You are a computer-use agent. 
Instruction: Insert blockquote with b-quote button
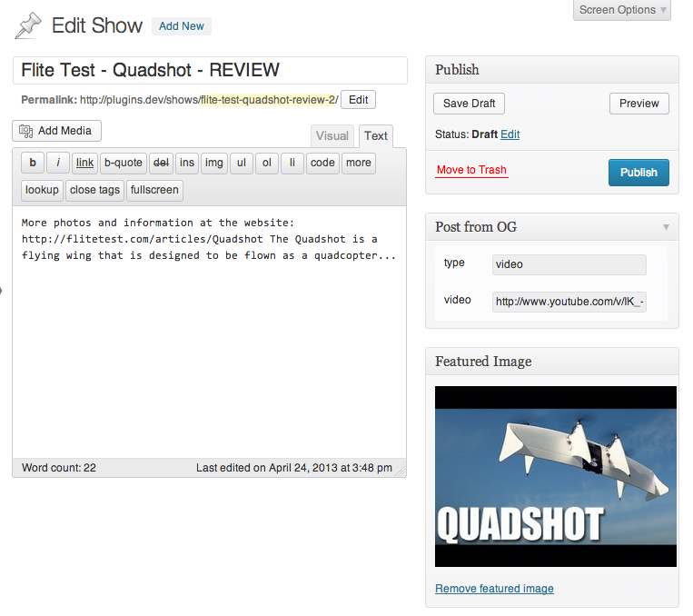pos(124,164)
